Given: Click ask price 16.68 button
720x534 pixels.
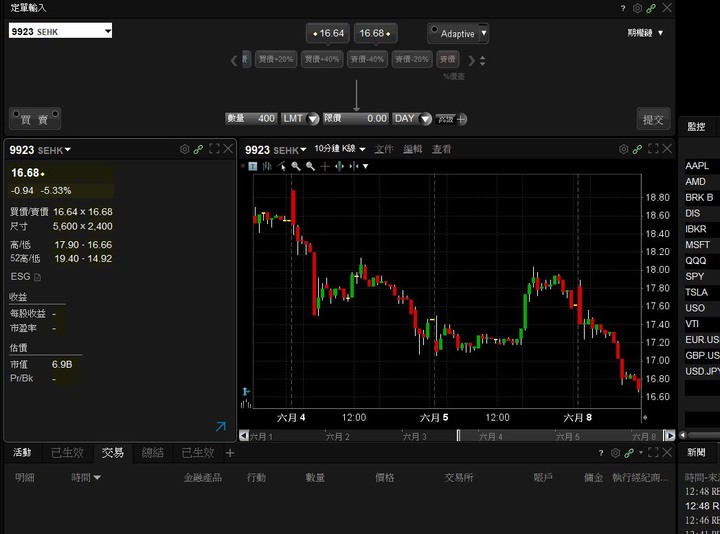Looking at the screenshot, I should pos(375,34).
